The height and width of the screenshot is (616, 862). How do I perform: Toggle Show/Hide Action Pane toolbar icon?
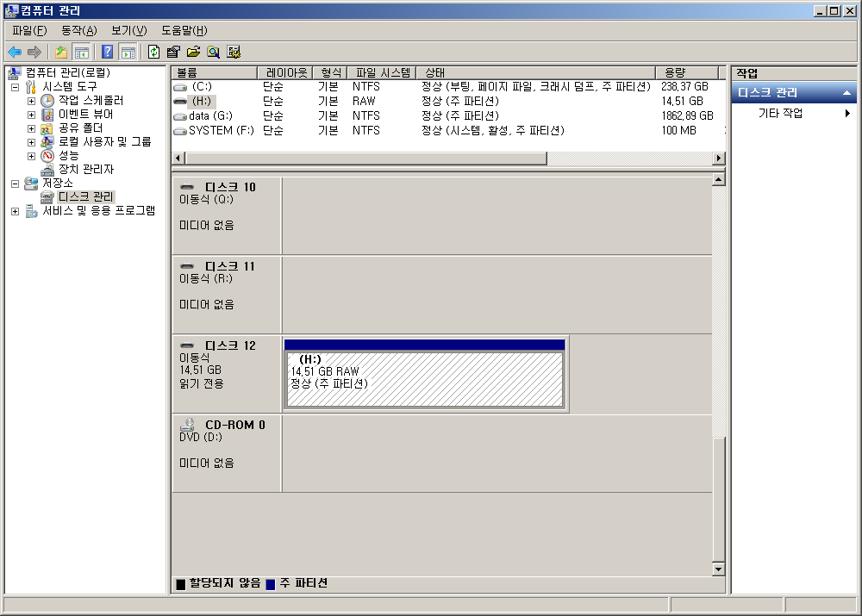(128, 52)
